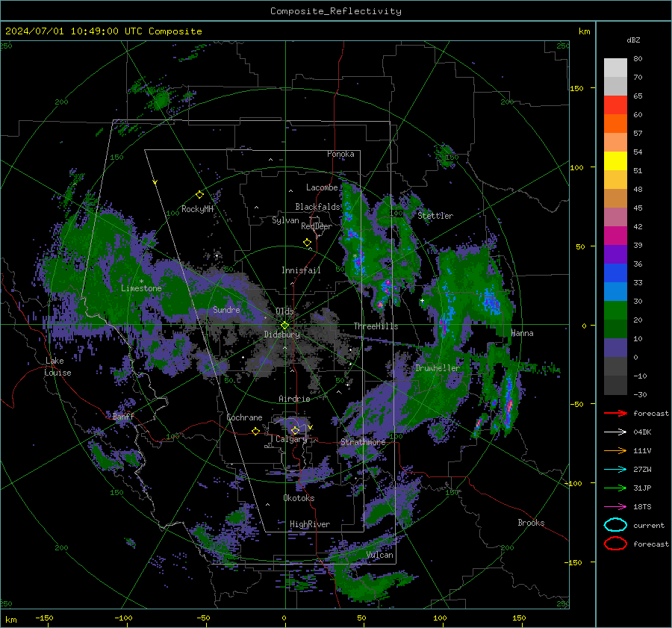
Task: Click the Airdrie label
Action: coord(294,399)
